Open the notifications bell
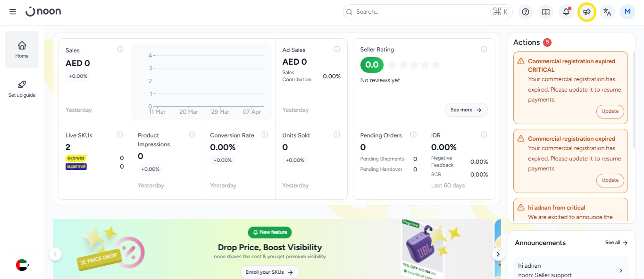Image resolution: width=644 pixels, height=279 pixels. pos(566,12)
